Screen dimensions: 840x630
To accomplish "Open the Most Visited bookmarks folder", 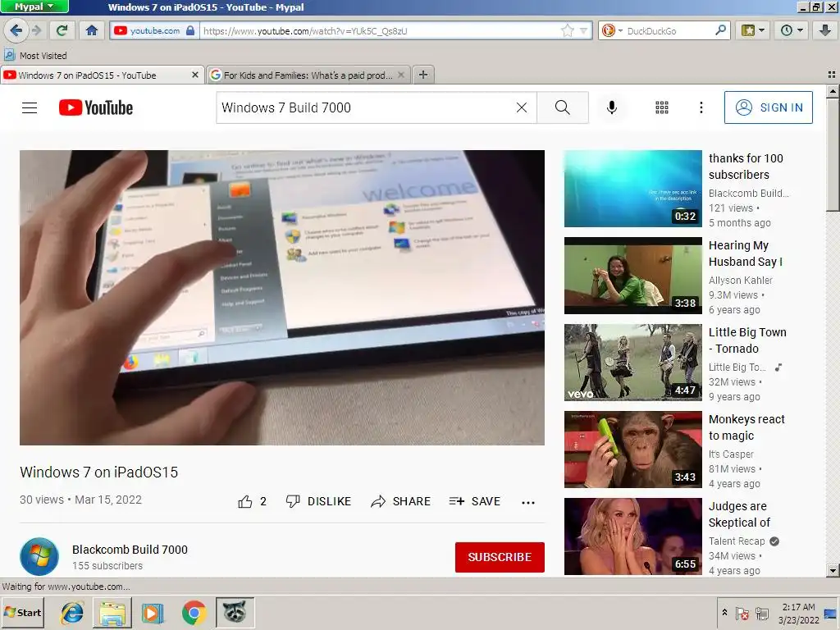I will [35, 55].
